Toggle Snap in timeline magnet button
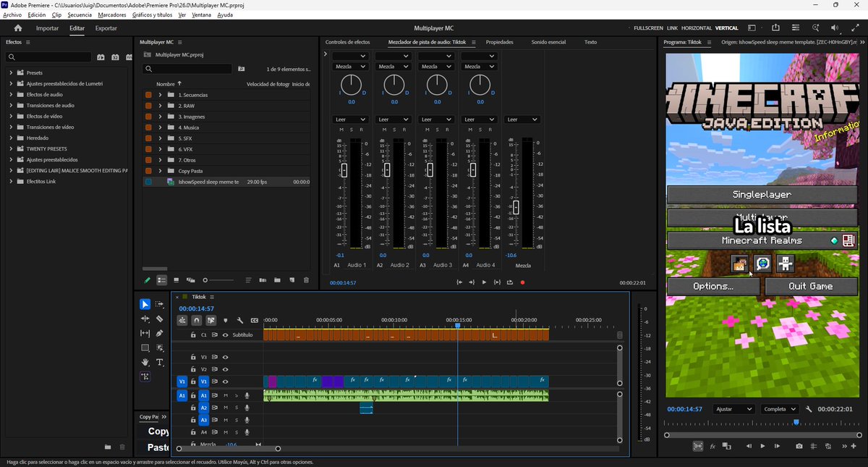Screen dimensions: 868x467 (x=196, y=320)
